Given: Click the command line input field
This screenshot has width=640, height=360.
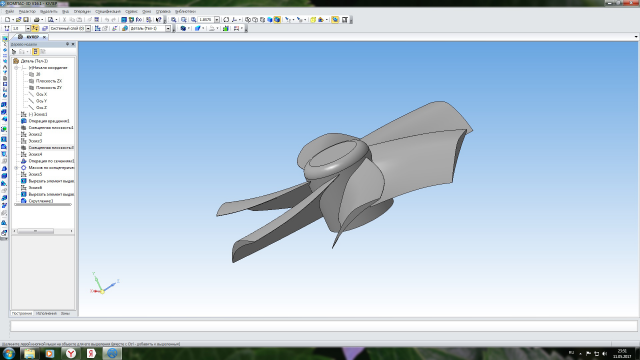Looking at the screenshot, I should (x=323, y=326).
